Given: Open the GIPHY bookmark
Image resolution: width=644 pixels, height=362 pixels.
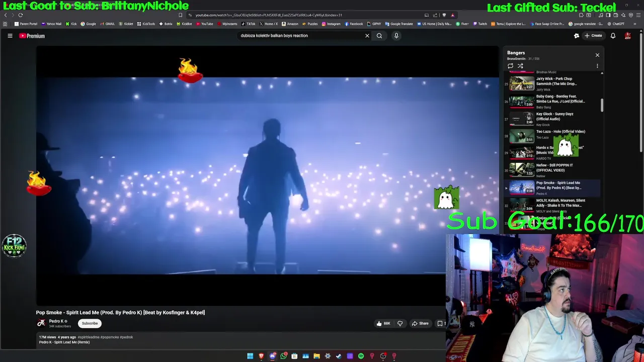Looking at the screenshot, I should (374, 24).
